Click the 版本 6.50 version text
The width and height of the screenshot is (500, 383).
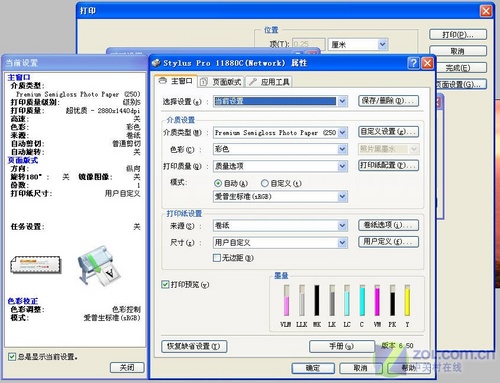(397, 346)
